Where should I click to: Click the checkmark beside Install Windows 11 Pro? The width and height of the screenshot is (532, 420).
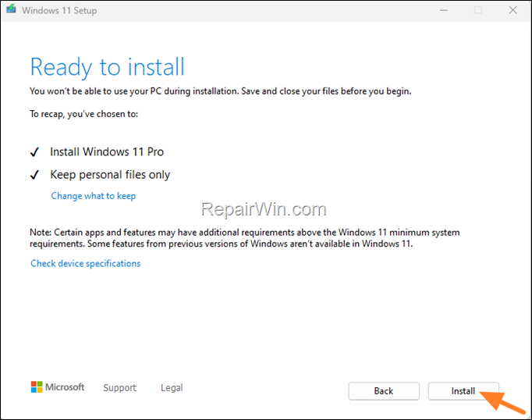coord(34,152)
